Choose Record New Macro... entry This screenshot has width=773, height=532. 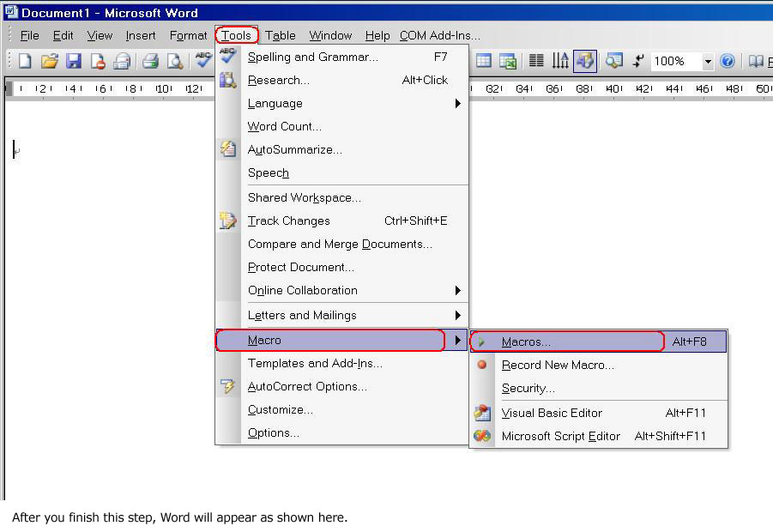click(599, 365)
